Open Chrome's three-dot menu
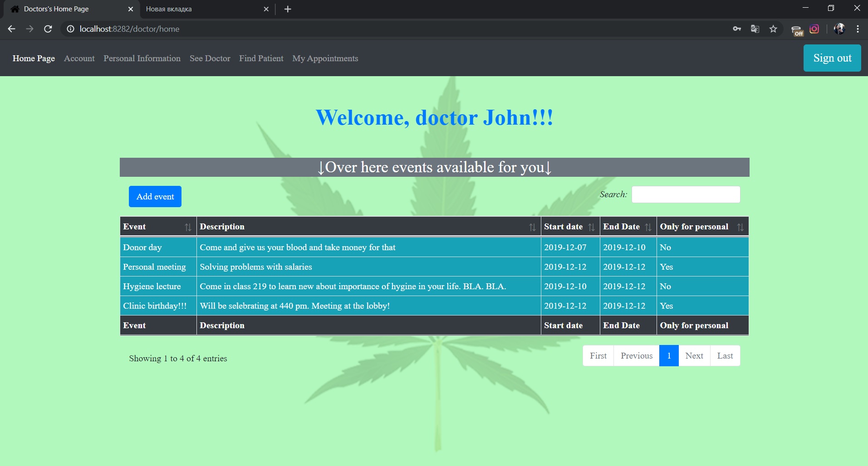 coord(858,29)
